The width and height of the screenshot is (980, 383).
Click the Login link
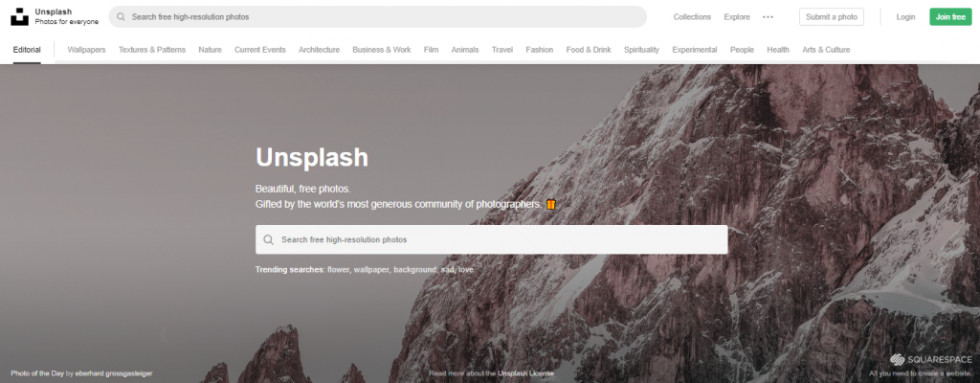[x=905, y=17]
